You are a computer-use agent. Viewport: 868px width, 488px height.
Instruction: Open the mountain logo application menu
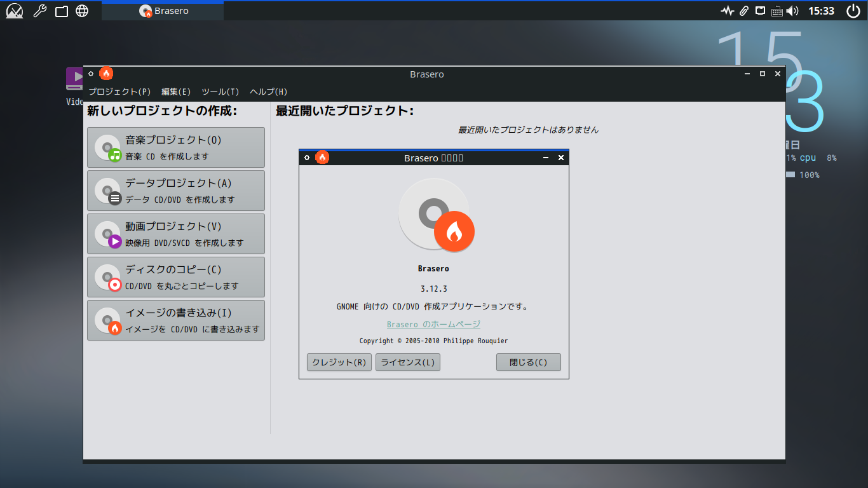click(14, 11)
